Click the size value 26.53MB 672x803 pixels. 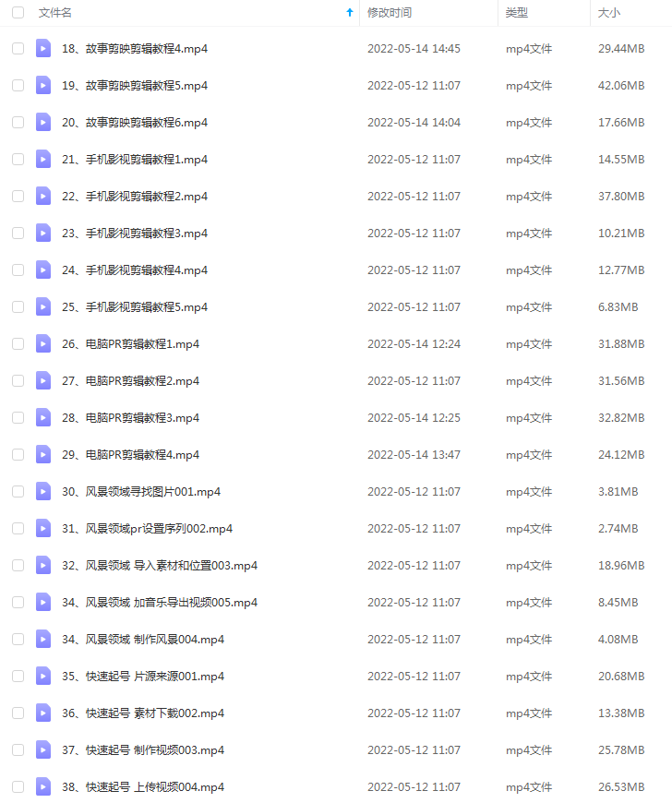click(x=621, y=786)
